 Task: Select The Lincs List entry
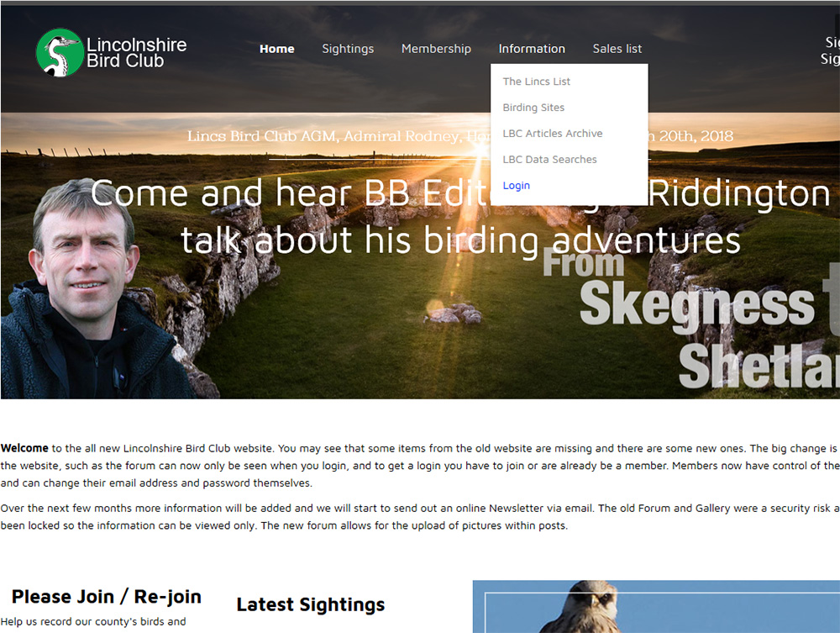pos(536,82)
